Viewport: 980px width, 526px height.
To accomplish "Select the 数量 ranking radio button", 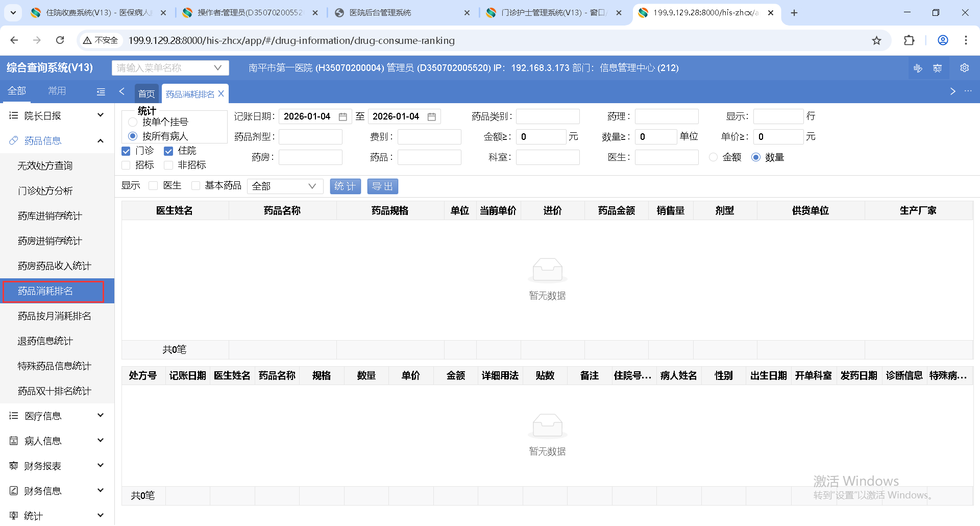I will pyautogui.click(x=756, y=157).
